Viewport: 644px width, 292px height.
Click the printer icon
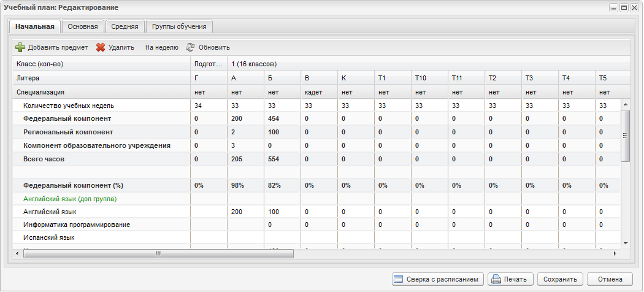[x=496, y=280]
